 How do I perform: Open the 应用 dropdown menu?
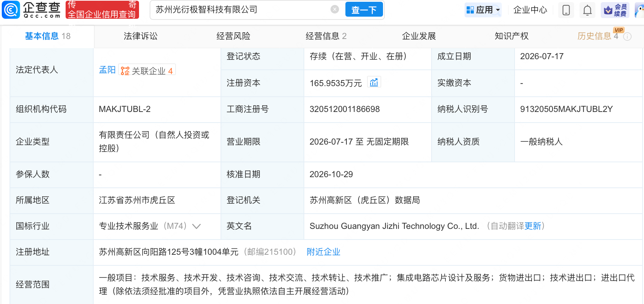point(483,10)
